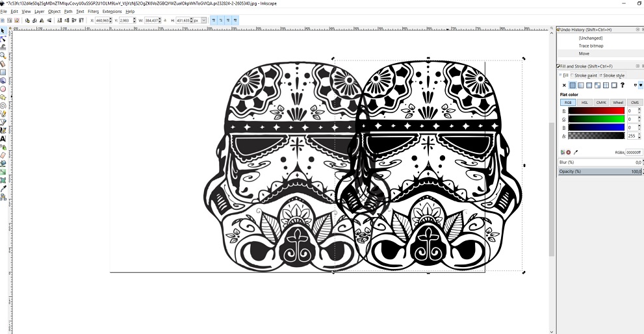
Task: Choose Linear gradient fill type
Action: coord(581,85)
